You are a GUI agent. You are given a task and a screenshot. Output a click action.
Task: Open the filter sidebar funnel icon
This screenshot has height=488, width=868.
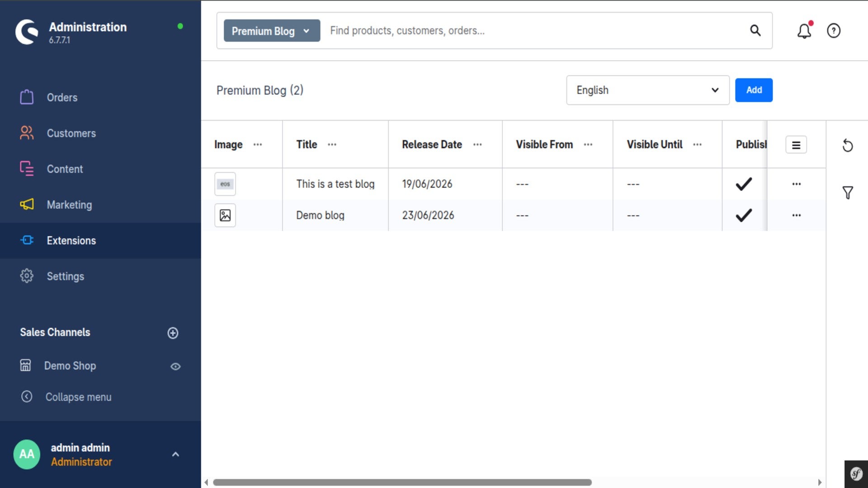(848, 192)
